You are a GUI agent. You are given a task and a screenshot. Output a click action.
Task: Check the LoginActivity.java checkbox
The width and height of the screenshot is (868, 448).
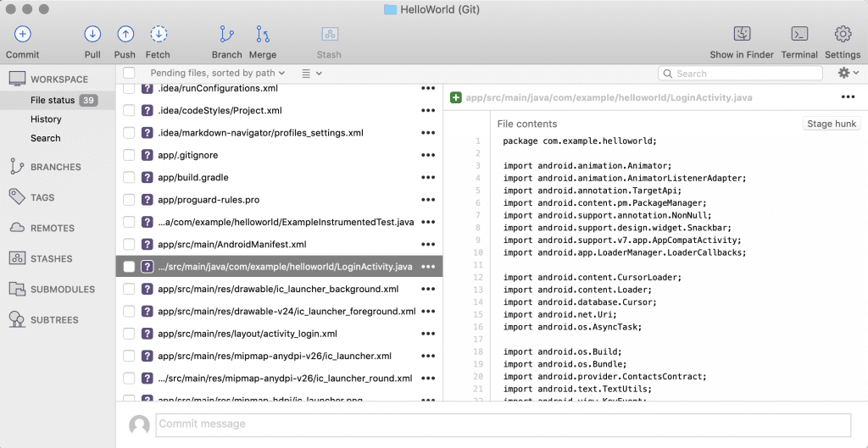pyautogui.click(x=129, y=267)
